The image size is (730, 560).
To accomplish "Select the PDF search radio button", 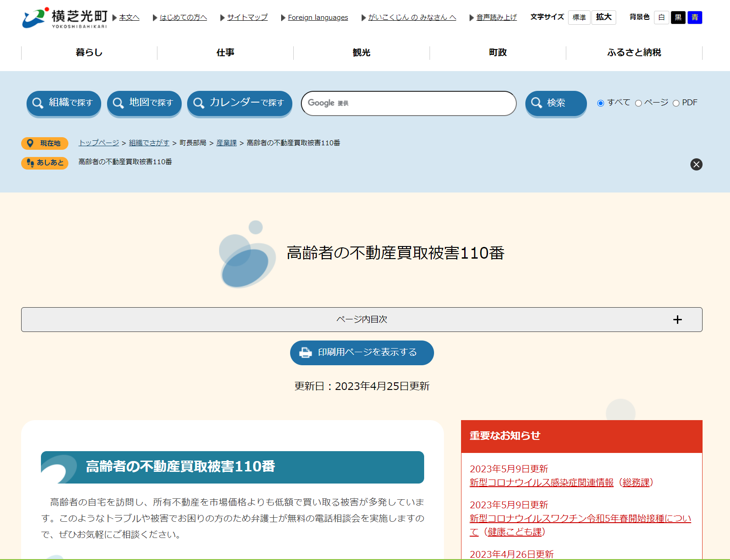I will coord(676,103).
